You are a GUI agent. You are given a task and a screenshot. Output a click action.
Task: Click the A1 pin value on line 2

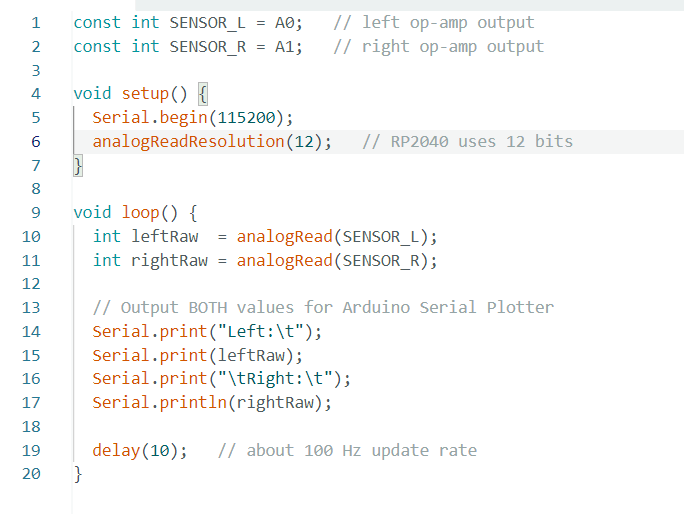click(x=287, y=46)
